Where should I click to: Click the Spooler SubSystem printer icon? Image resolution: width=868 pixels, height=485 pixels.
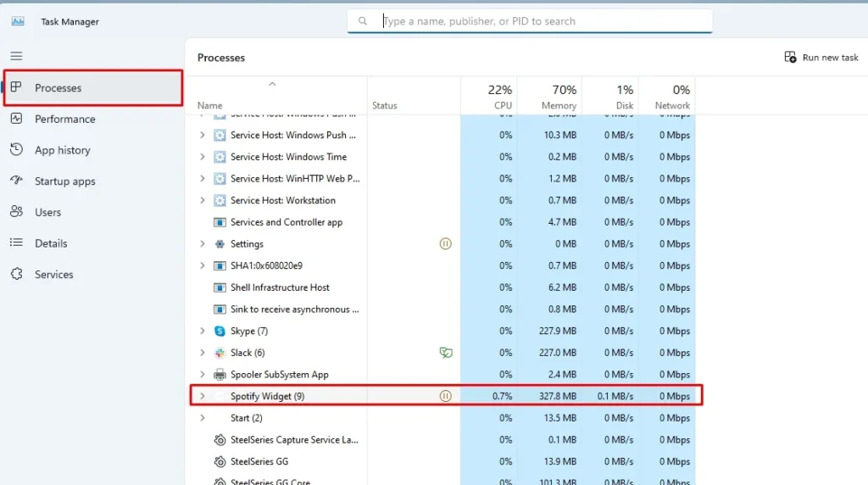pos(220,374)
